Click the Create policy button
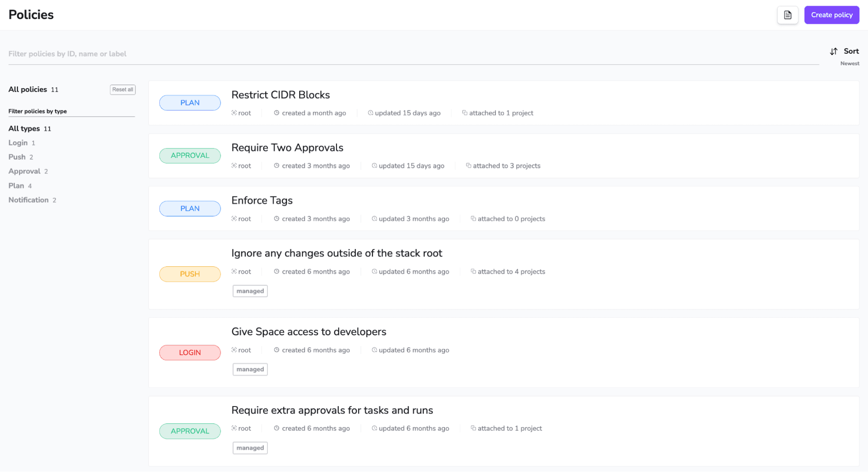 point(832,14)
